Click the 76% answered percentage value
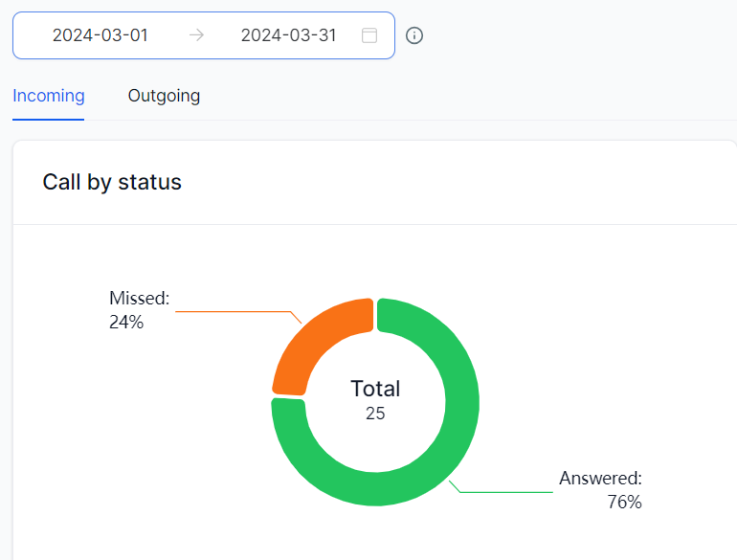This screenshot has height=560, width=737. [x=624, y=502]
